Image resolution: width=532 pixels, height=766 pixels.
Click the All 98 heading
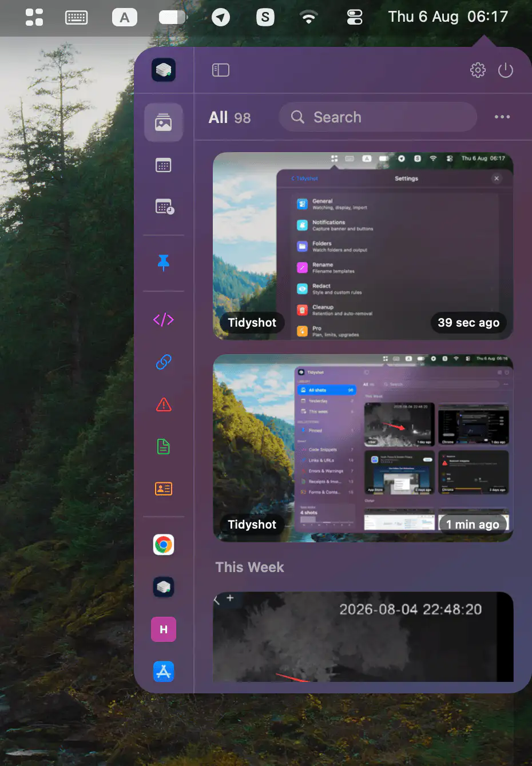(229, 118)
